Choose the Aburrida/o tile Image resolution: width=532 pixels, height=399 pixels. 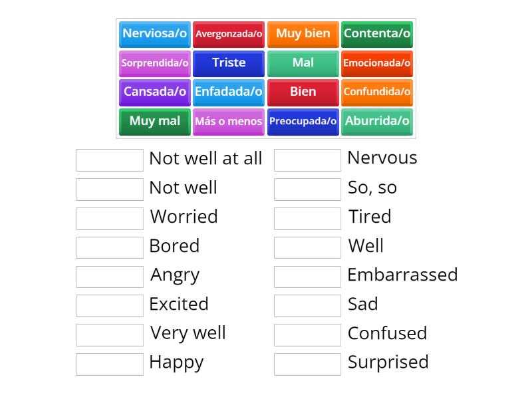click(377, 122)
